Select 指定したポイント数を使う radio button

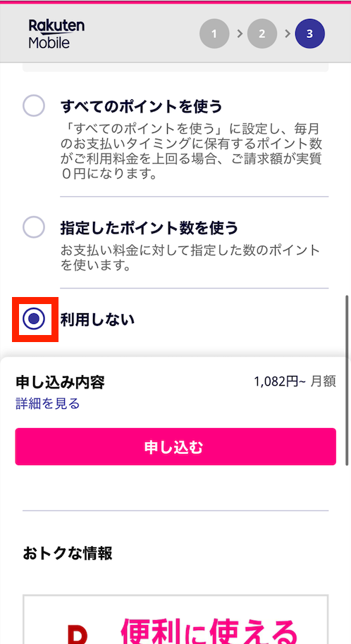pyautogui.click(x=33, y=227)
